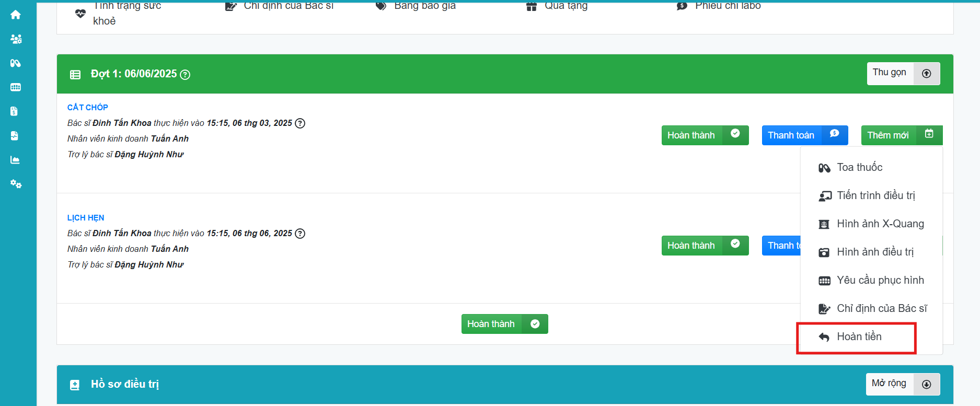The height and width of the screenshot is (406, 980).
Task: Click Thanh toán for CẮT CHÓP
Action: [804, 135]
